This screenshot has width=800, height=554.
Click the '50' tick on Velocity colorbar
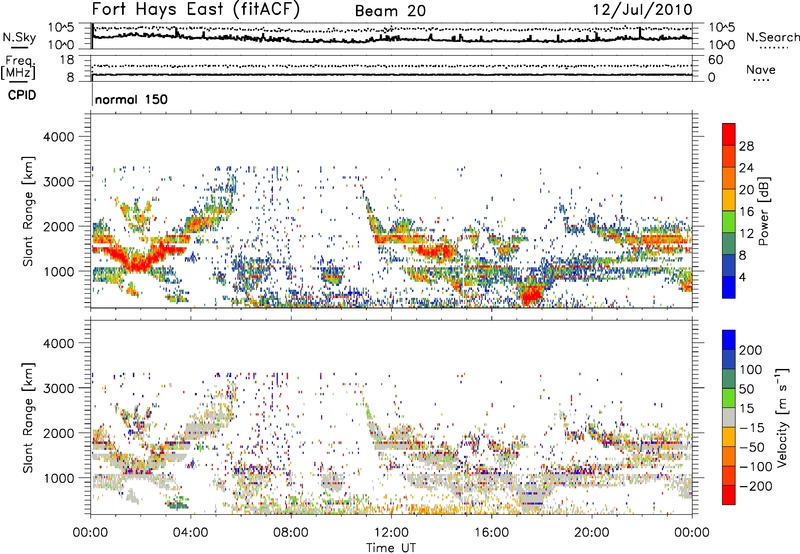746,389
